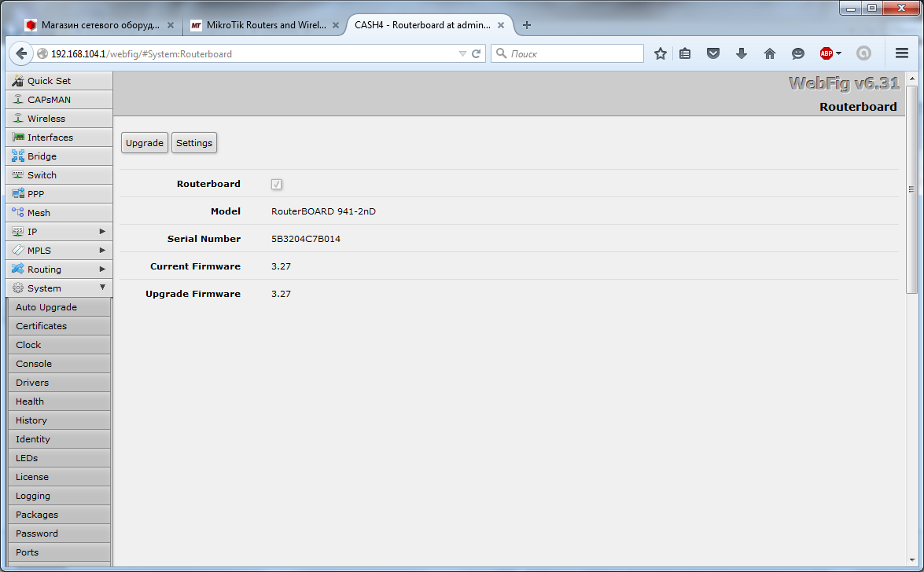Expand the IP submenu arrow
The image size is (924, 572).
102,232
